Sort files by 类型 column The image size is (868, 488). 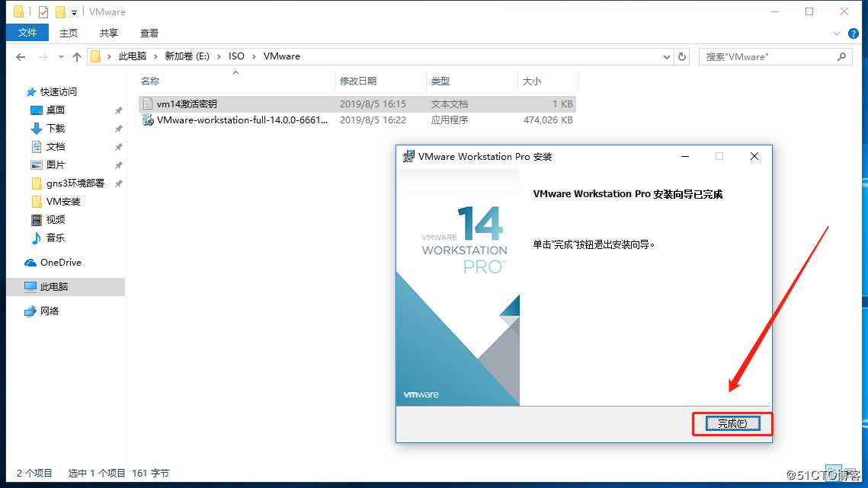coord(440,81)
